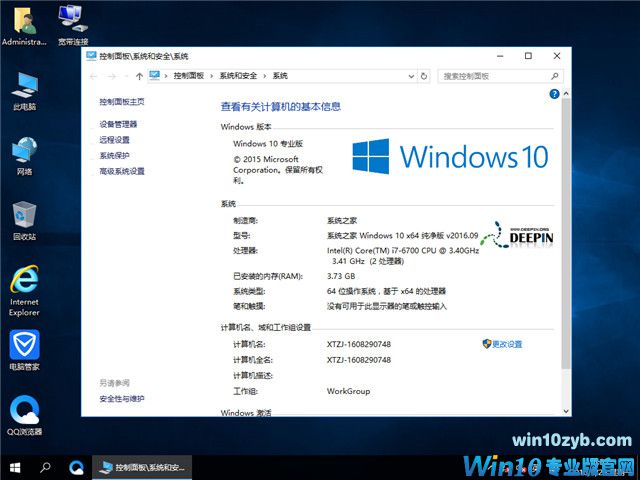Expand chevron after 控制面板 breadcrumb

212,76
